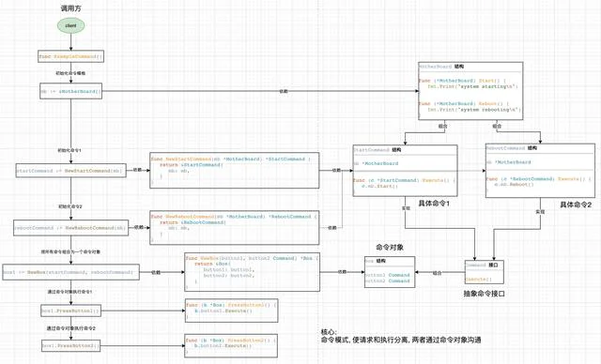Select the mb := &MotherBoard{} box

pyautogui.click(x=71, y=91)
